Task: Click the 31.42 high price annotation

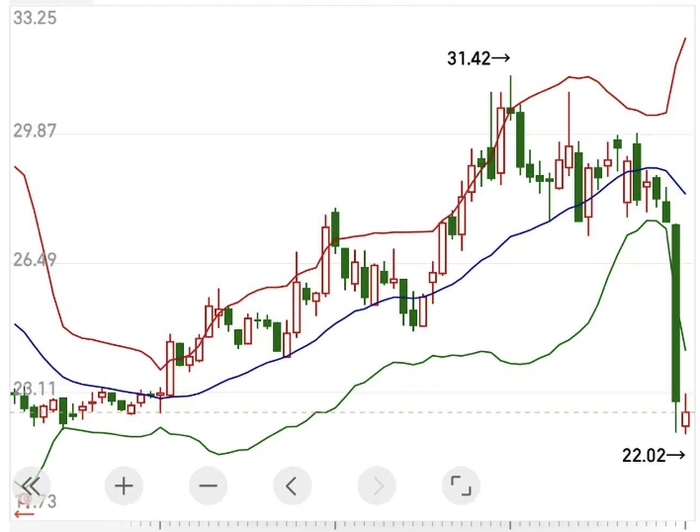Action: tap(478, 58)
